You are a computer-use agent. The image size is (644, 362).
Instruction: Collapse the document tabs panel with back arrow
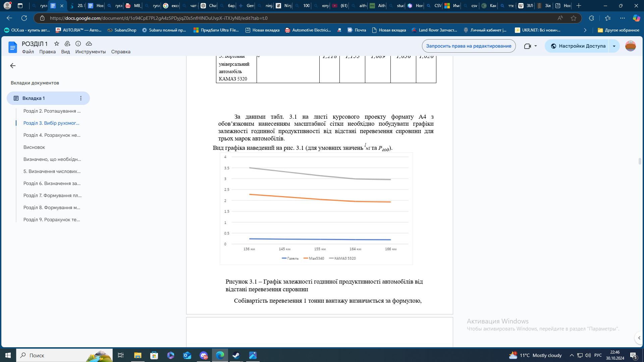tap(13, 66)
